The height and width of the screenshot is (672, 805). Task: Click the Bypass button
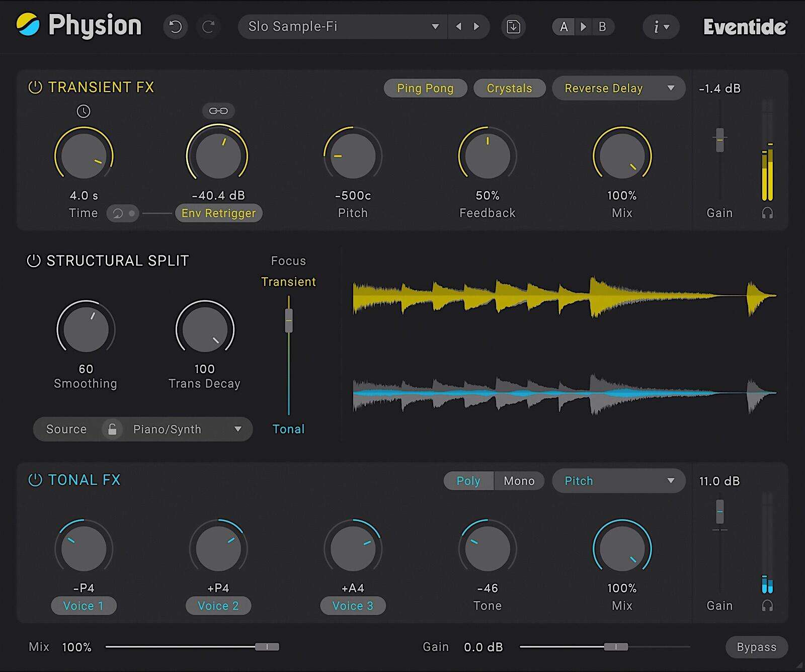756,647
